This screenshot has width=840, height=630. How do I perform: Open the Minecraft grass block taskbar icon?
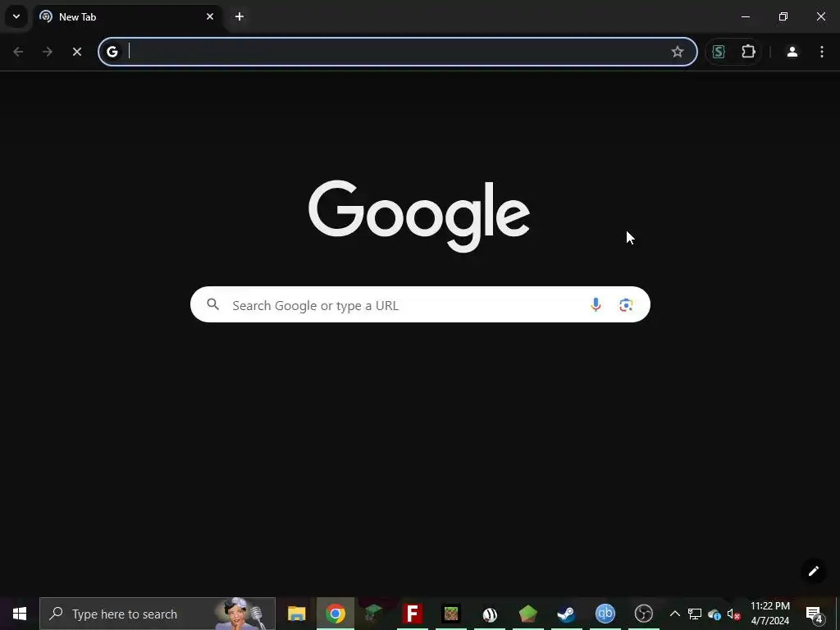click(x=451, y=614)
